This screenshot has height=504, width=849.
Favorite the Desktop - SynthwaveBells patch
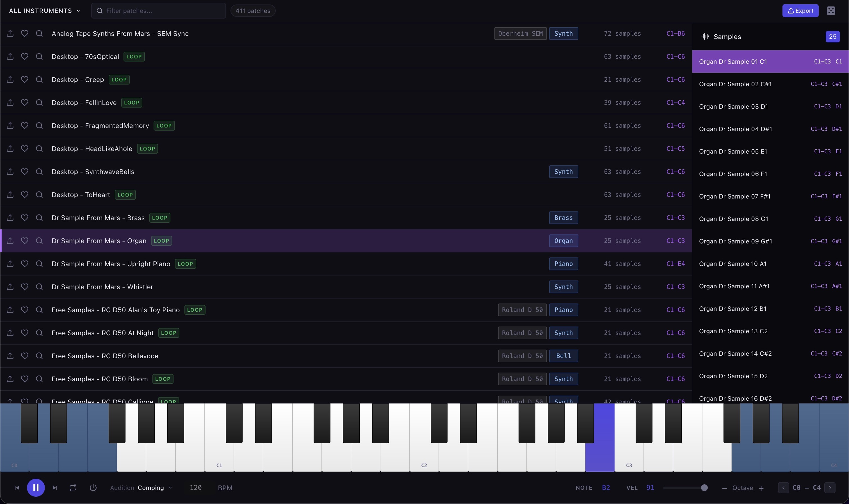pyautogui.click(x=24, y=172)
